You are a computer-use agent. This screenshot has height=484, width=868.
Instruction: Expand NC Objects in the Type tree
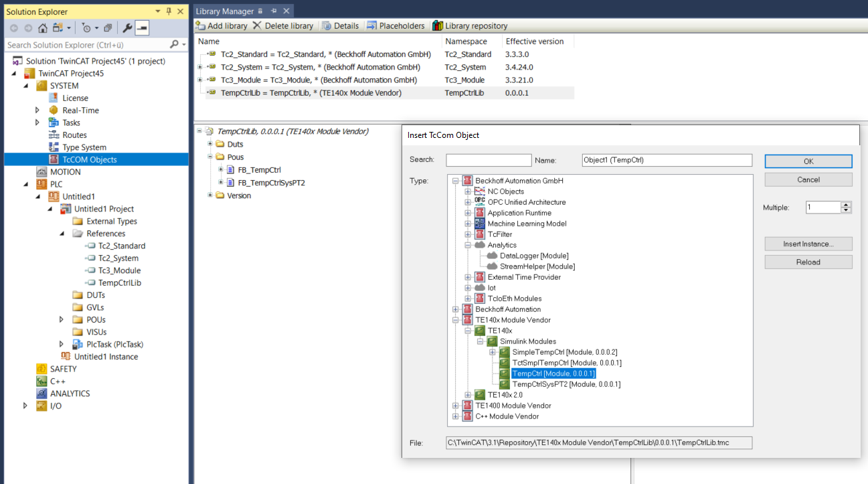tap(468, 191)
